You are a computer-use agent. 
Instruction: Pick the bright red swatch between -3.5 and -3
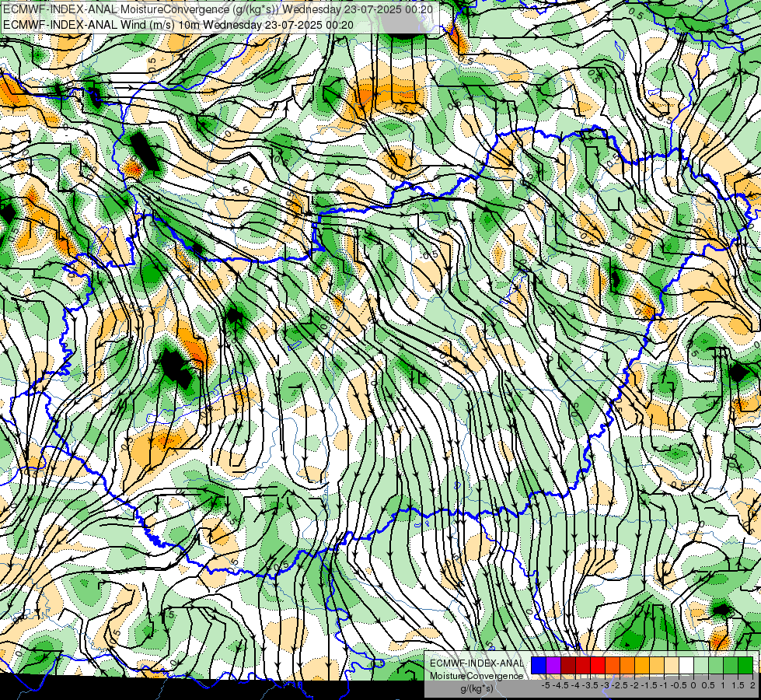tap(598, 666)
